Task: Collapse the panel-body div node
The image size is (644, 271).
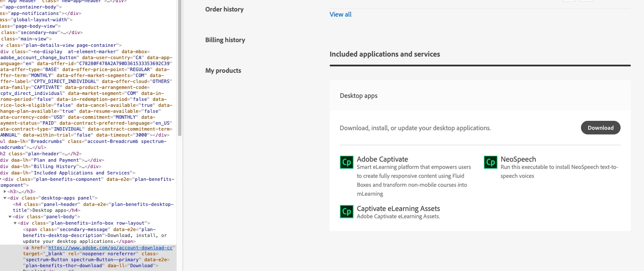Action: point(10,217)
